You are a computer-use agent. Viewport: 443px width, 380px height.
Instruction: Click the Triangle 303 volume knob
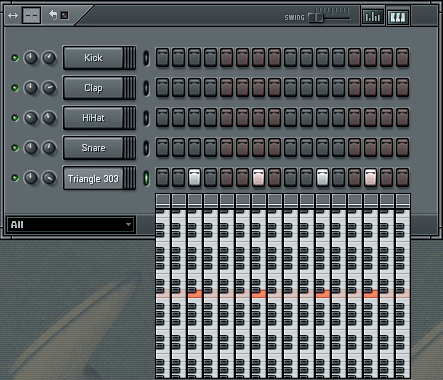49,178
